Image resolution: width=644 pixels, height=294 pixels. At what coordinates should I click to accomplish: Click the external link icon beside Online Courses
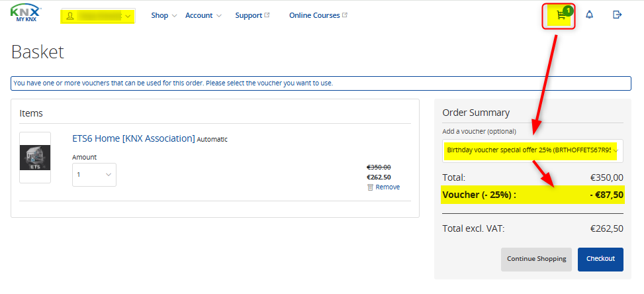click(x=345, y=15)
